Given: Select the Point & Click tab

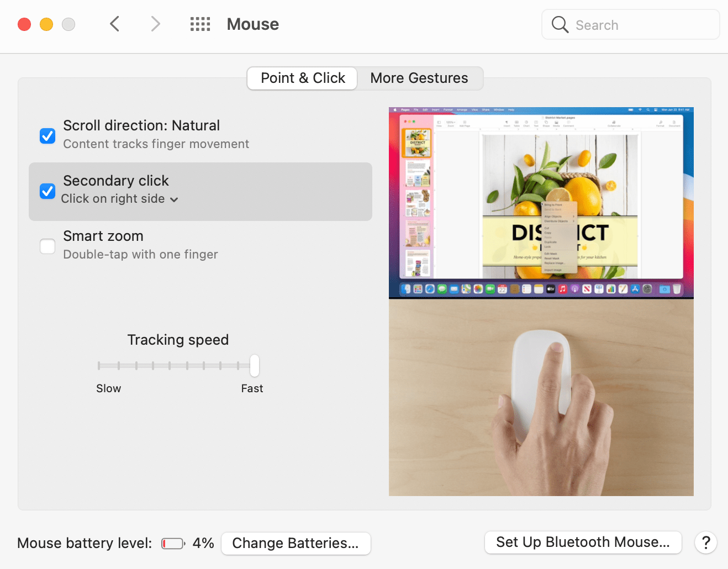Looking at the screenshot, I should (302, 78).
